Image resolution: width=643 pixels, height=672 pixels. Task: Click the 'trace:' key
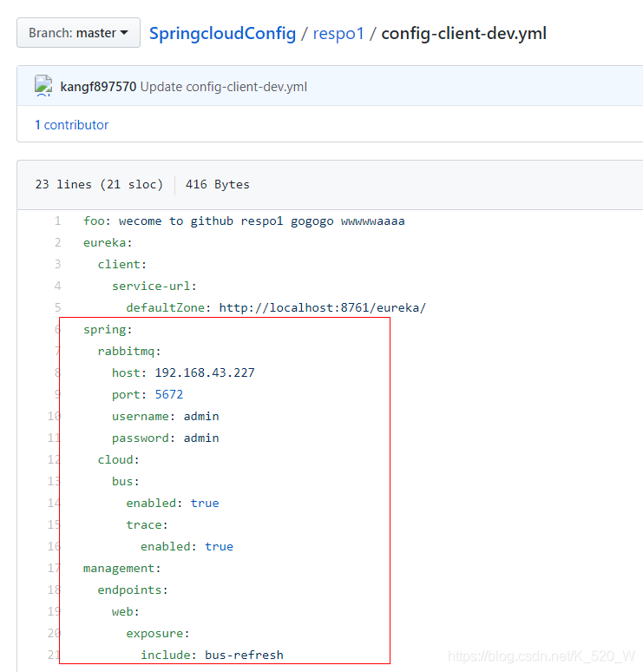[x=147, y=525]
